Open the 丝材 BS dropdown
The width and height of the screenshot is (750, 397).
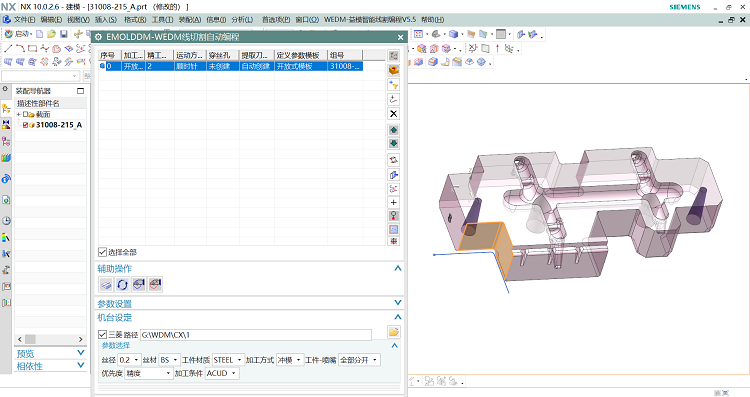(169, 360)
